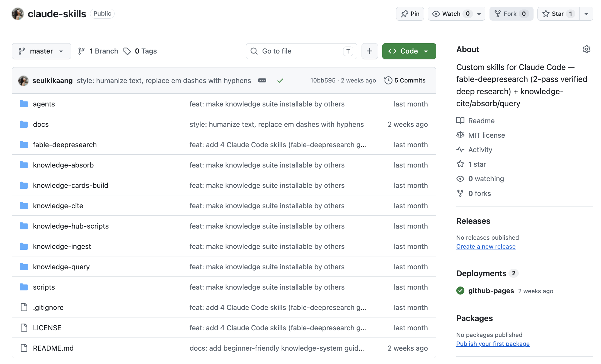Star the claude-skills repository
601x364 pixels.
coord(558,14)
